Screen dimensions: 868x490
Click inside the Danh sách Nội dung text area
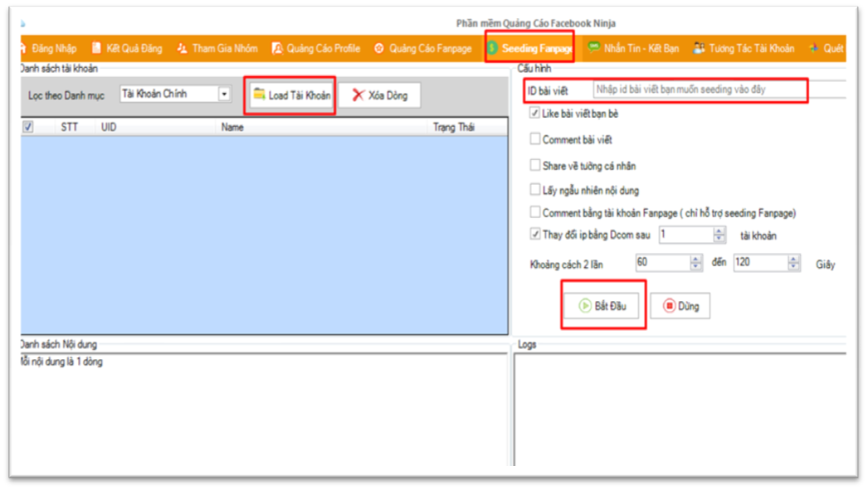tap(264, 410)
